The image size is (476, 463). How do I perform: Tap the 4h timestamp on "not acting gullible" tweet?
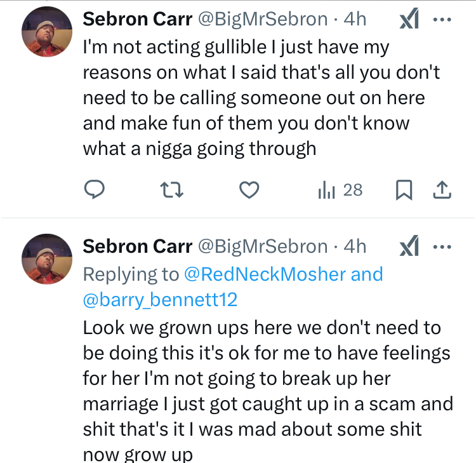[355, 19]
